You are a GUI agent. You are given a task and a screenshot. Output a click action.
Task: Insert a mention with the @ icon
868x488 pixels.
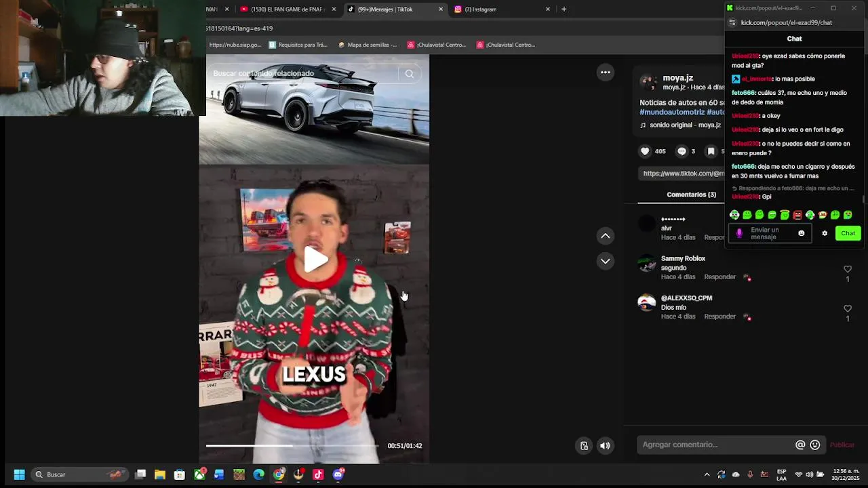(x=800, y=445)
